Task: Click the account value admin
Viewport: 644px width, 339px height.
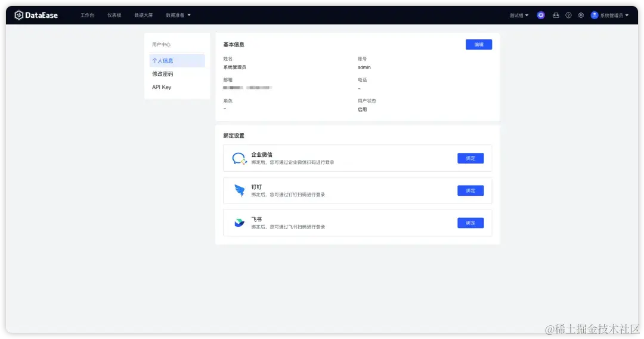Action: point(364,67)
